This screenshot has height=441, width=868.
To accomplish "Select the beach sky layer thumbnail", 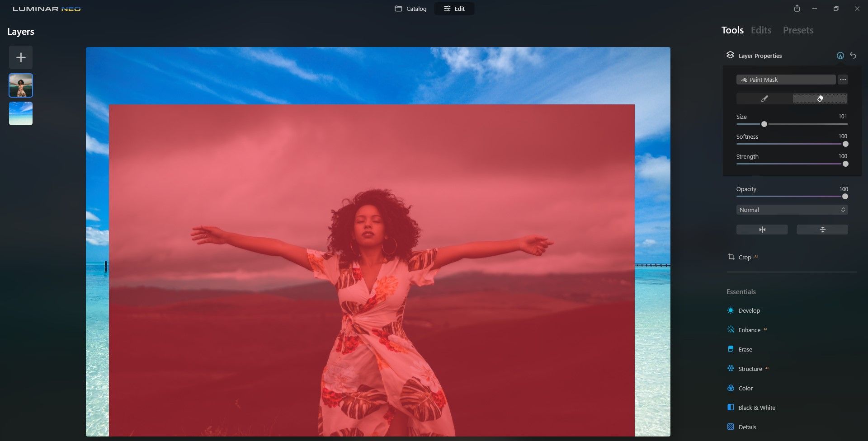I will click(21, 113).
